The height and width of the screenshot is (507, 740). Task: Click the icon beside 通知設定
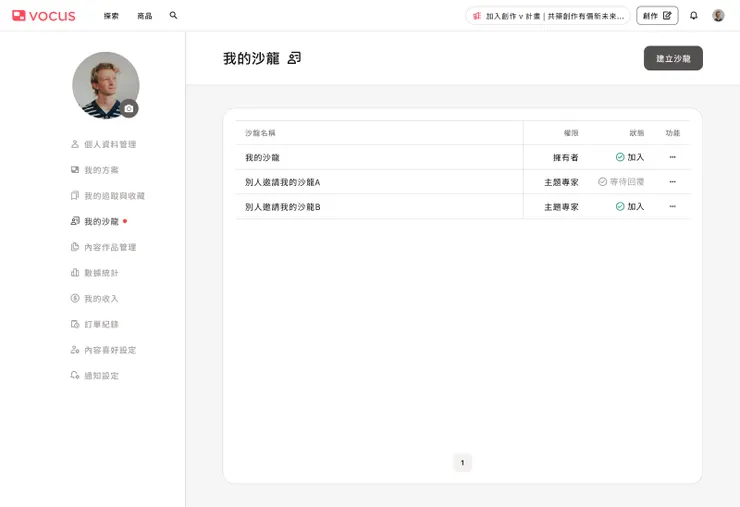click(x=75, y=375)
